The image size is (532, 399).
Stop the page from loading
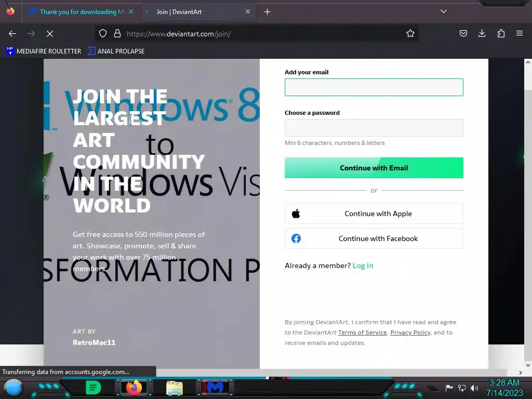click(50, 34)
